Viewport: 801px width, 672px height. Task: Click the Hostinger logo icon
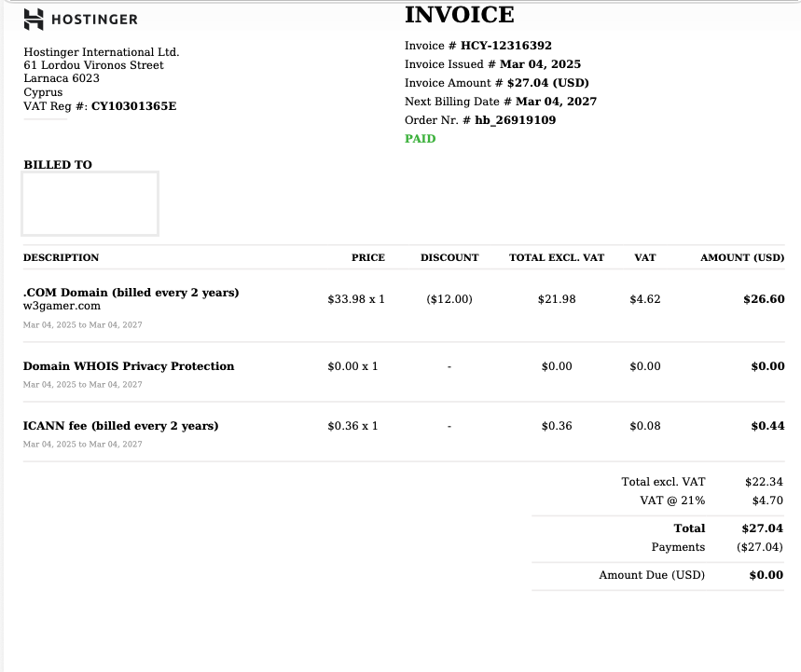point(34,20)
